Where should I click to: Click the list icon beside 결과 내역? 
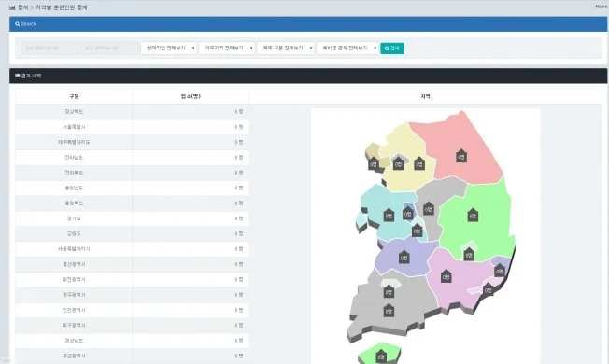click(18, 76)
